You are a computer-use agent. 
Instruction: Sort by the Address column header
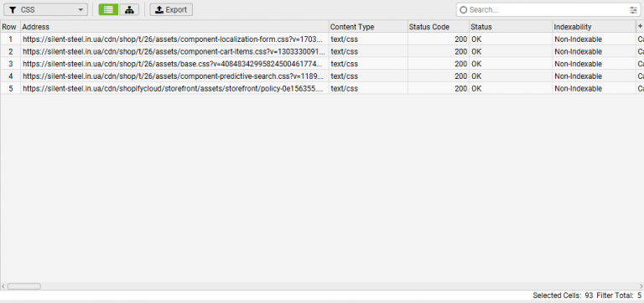(174, 27)
